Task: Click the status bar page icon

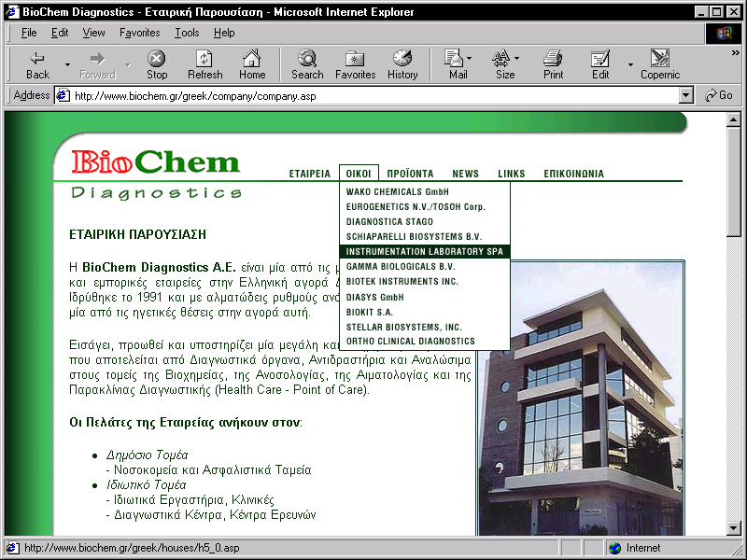Action: point(12,548)
